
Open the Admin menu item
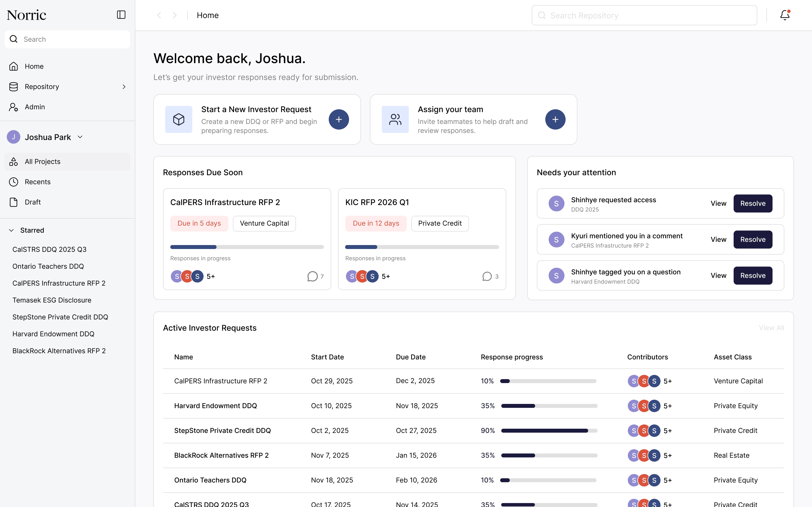(35, 107)
